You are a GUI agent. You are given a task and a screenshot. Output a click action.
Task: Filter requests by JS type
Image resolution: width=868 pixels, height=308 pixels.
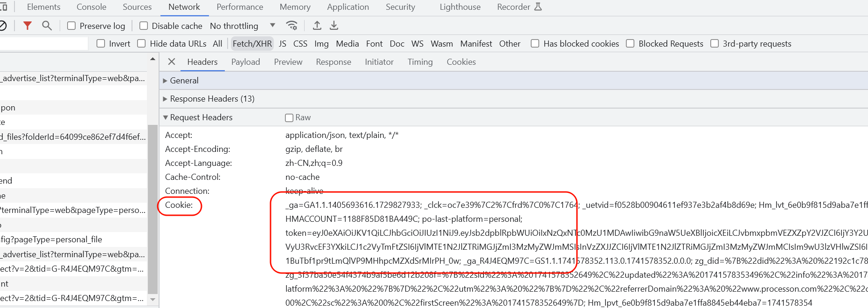pyautogui.click(x=282, y=44)
